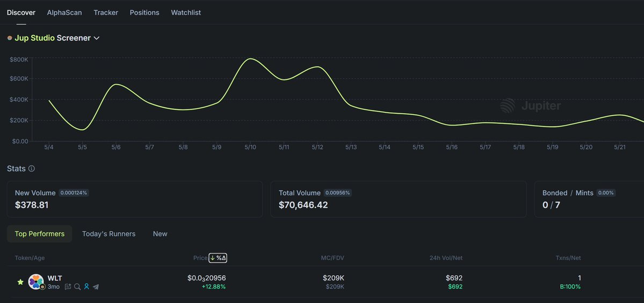644x303 pixels.
Task: Click the +12.88% price change
Action: tap(214, 286)
